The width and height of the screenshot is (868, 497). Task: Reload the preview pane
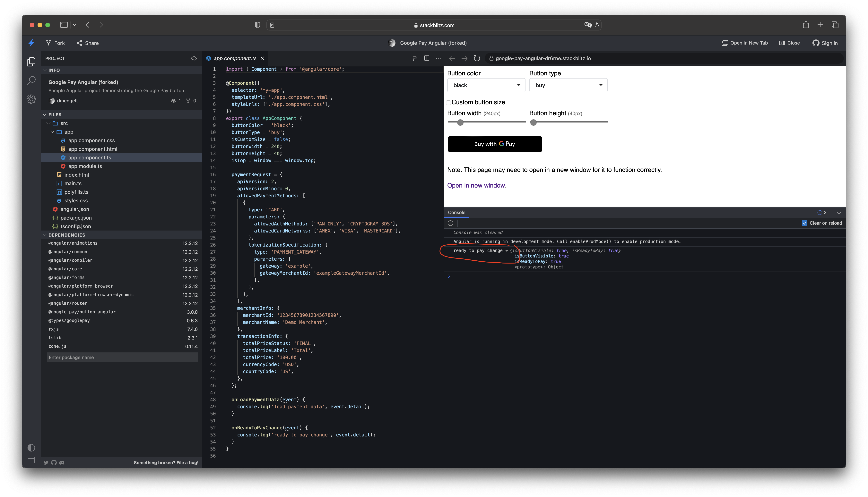coord(477,58)
